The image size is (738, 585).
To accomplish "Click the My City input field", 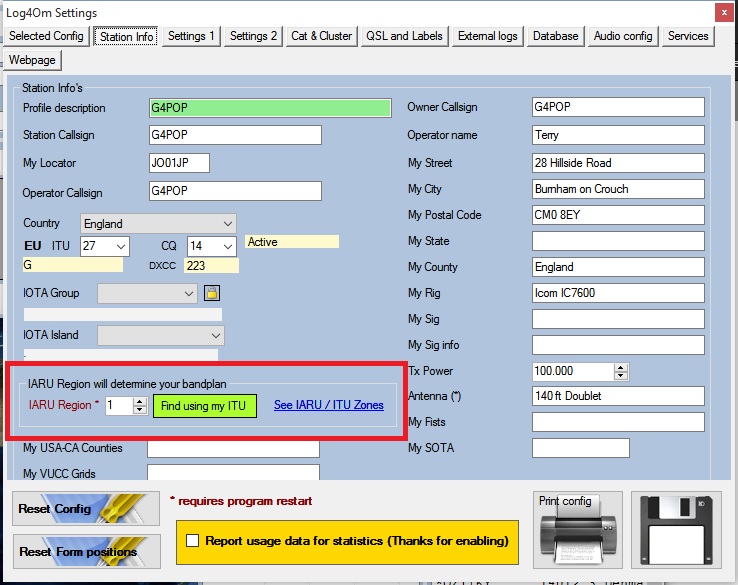I will coord(618,189).
